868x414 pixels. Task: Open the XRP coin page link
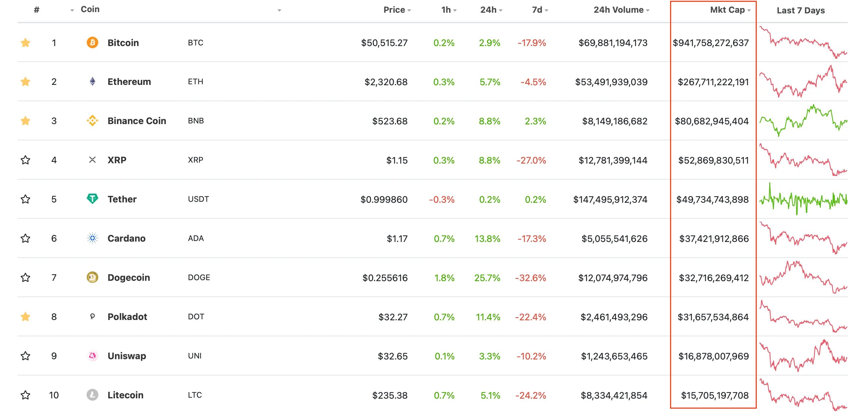click(117, 160)
